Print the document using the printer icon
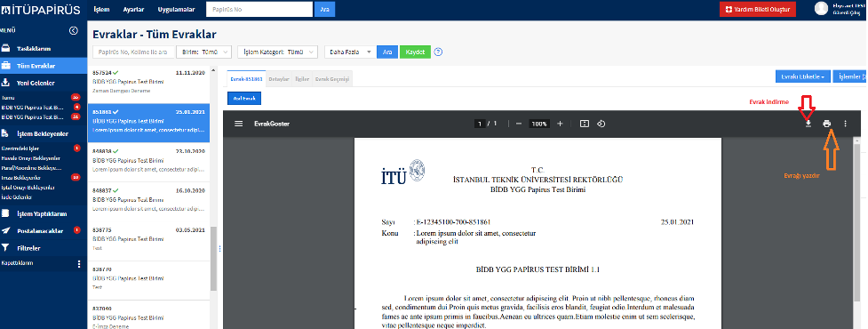Screen dimensions: 868x329 [x=827, y=124]
